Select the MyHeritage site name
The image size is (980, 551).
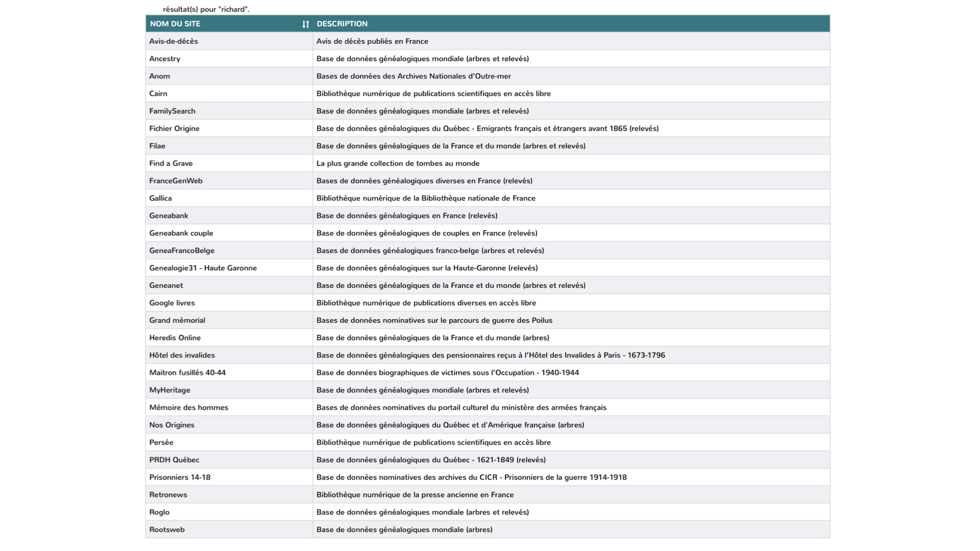point(169,390)
